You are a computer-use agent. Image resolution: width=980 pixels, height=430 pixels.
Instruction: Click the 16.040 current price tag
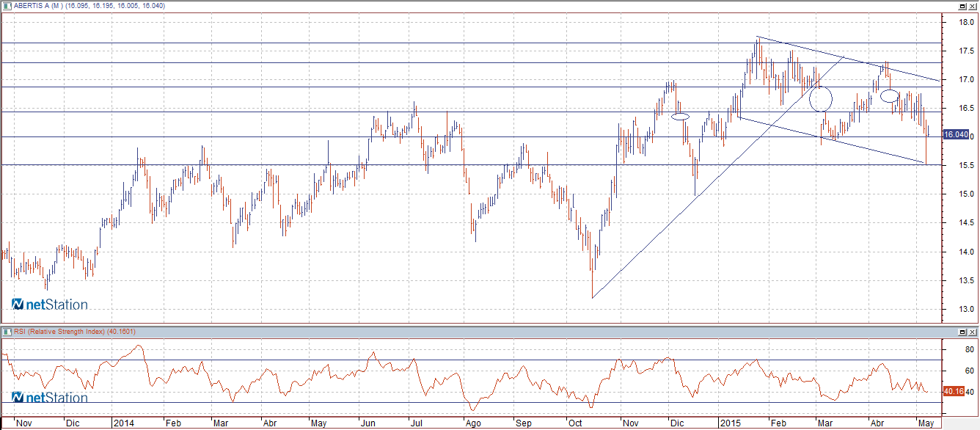point(955,135)
